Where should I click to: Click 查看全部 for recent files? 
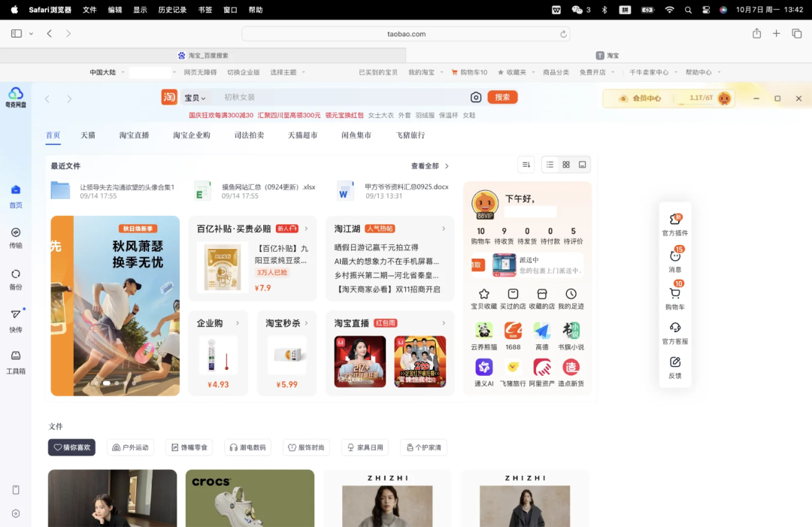click(430, 166)
